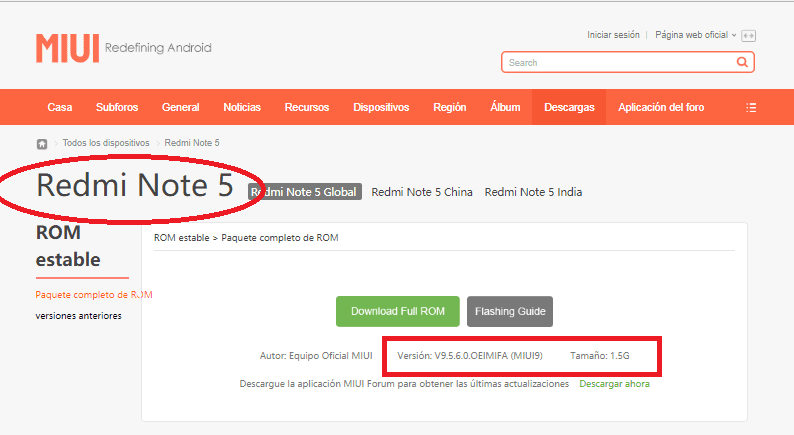This screenshot has width=794, height=435.
Task: Open Noticias section
Action: coord(242,107)
